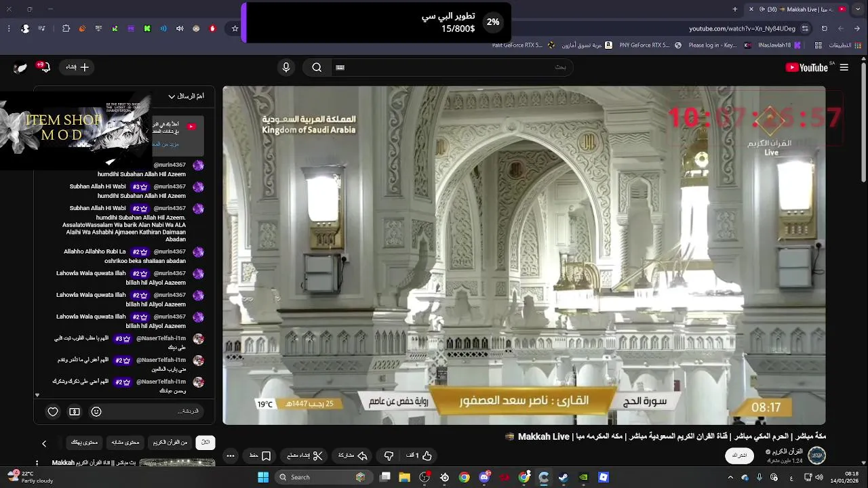Image resolution: width=868 pixels, height=488 pixels.
Task: Click the YouTube search input field
Action: click(x=451, y=67)
